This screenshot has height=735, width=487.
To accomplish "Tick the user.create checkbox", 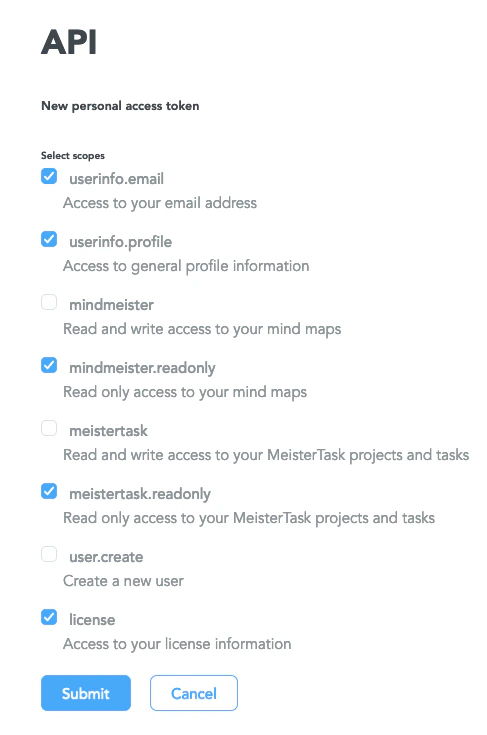I will pos(49,554).
